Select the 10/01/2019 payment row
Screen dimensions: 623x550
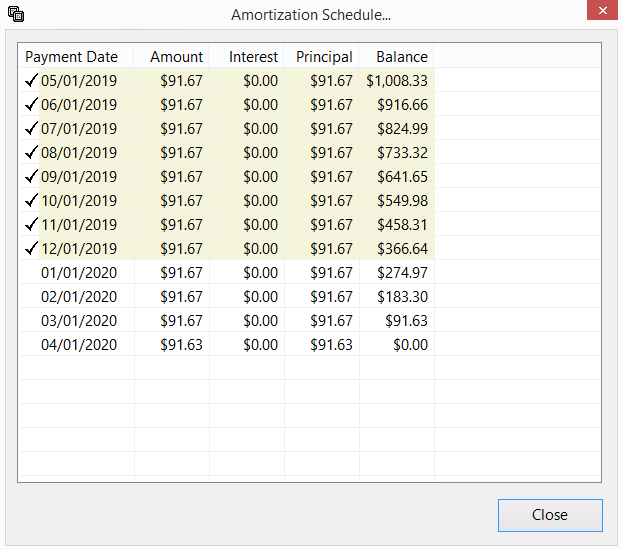click(79, 201)
